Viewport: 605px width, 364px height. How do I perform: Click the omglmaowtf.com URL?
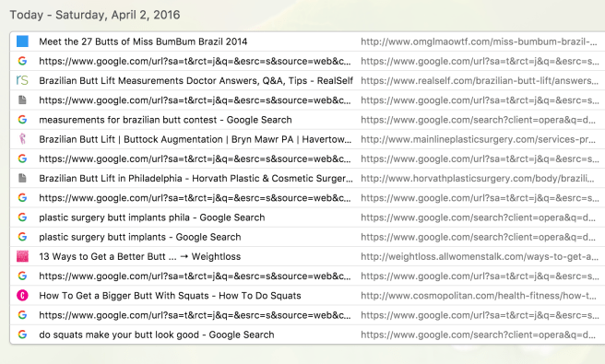(479, 41)
